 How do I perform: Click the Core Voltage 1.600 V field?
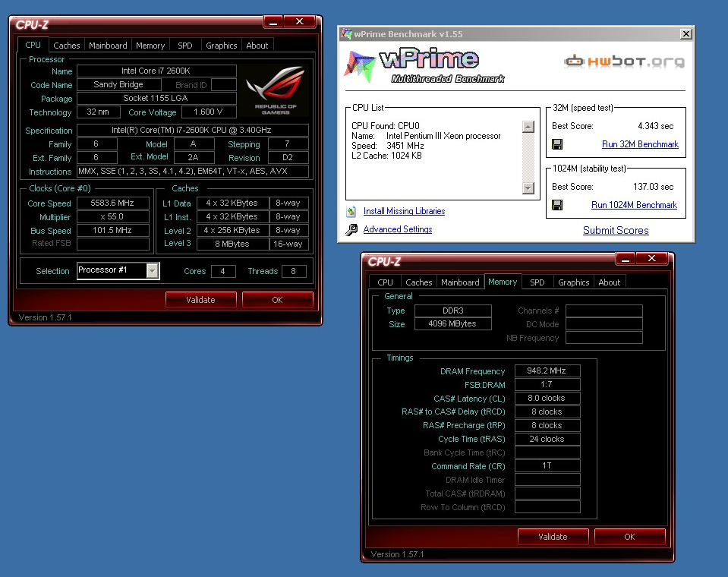(209, 112)
